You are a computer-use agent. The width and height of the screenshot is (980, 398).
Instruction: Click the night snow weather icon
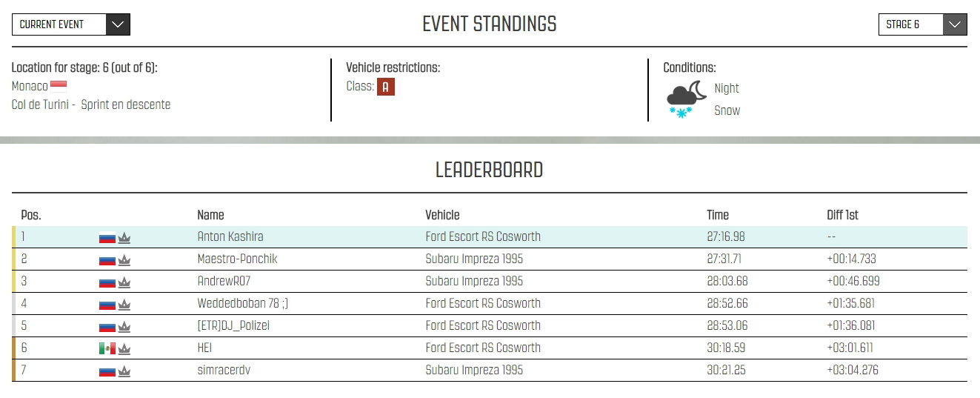point(681,100)
